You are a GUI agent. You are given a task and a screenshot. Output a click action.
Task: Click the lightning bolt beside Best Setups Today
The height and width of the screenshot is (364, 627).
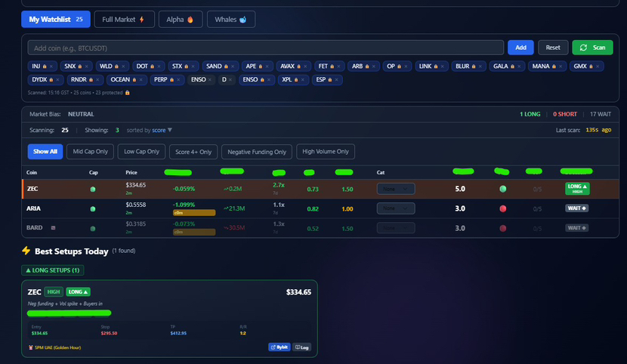(x=26, y=251)
